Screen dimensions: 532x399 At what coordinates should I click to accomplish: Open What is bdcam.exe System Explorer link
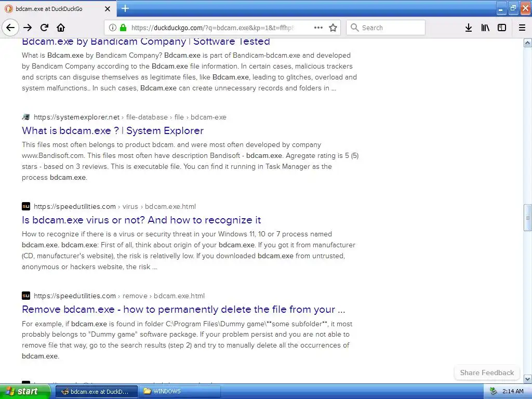[x=113, y=130]
